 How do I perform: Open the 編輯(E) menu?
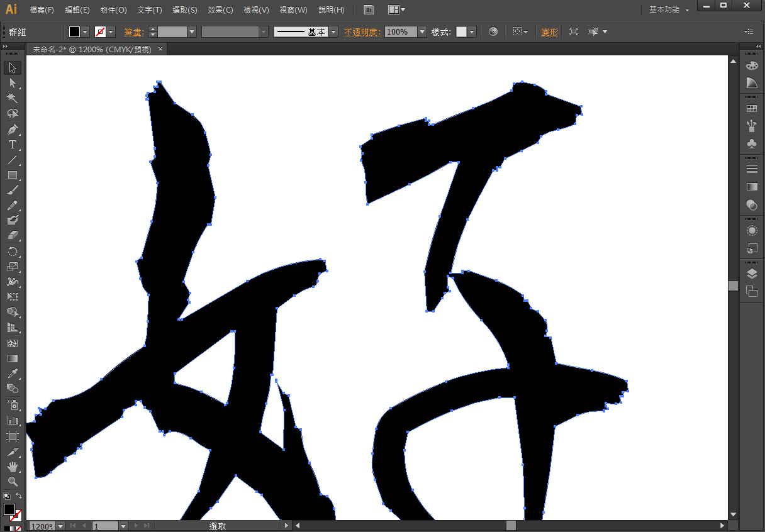pos(77,10)
